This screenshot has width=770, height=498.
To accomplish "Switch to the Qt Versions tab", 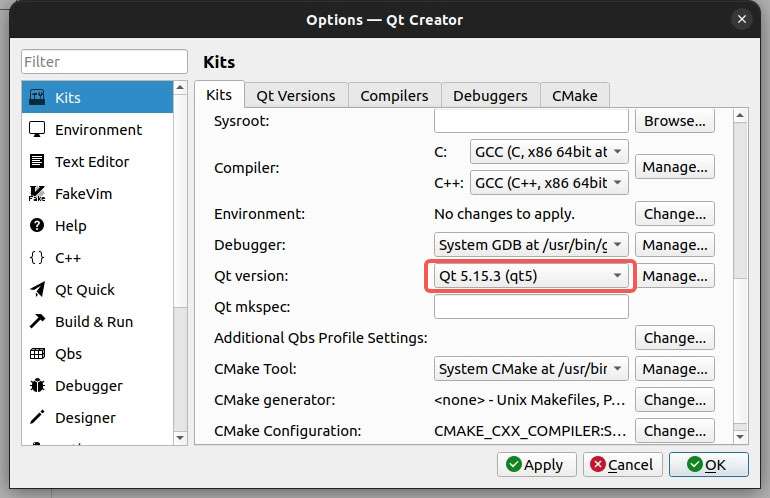I will (296, 96).
